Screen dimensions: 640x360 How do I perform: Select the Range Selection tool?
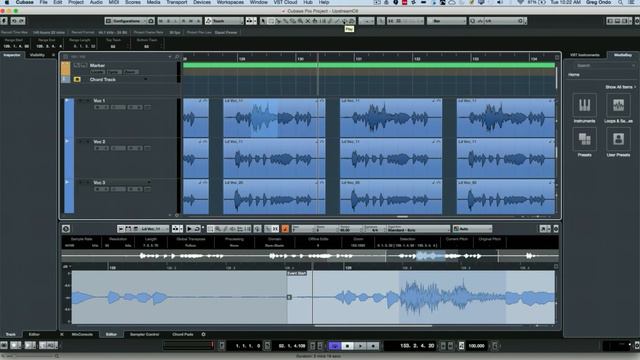point(271,21)
